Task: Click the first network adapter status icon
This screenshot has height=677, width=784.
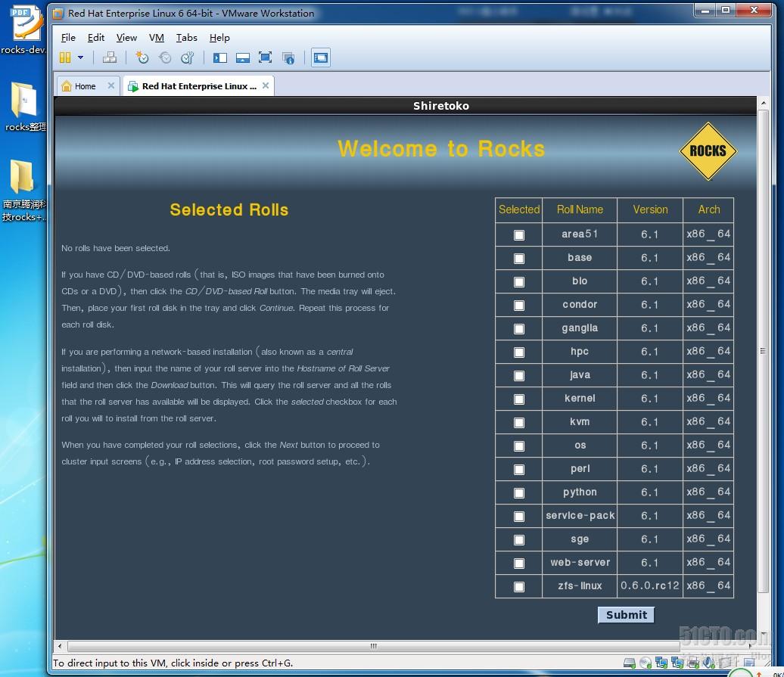Action: click(661, 663)
